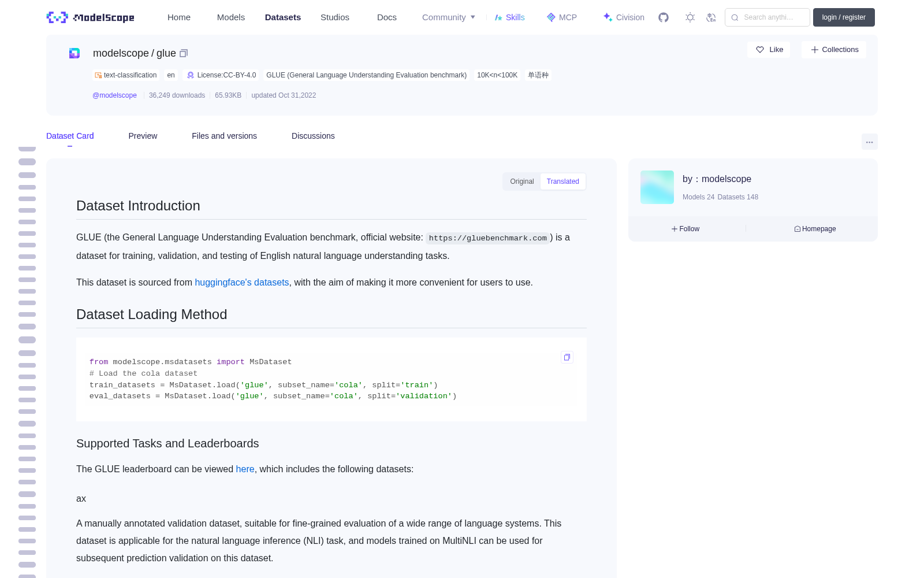Click the glue dataset avatar icon
924x578 pixels.
(74, 53)
